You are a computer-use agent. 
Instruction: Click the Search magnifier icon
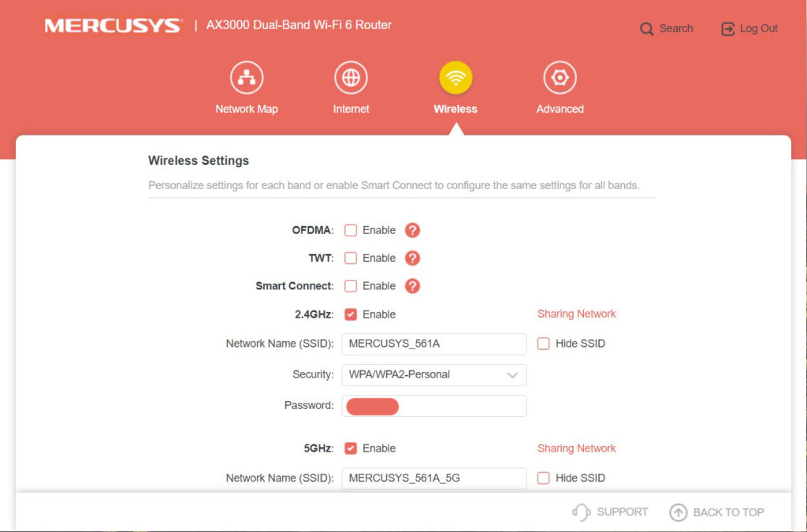[647, 29]
